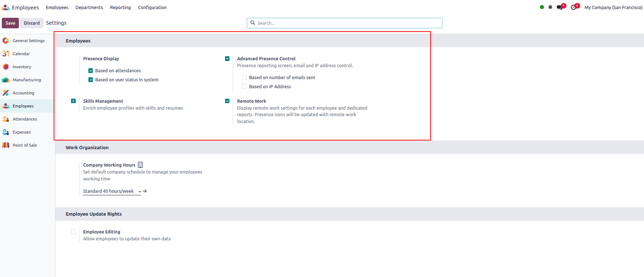This screenshot has height=277, width=644.
Task: Toggle Skills Management checkbox
Action: pos(74,101)
